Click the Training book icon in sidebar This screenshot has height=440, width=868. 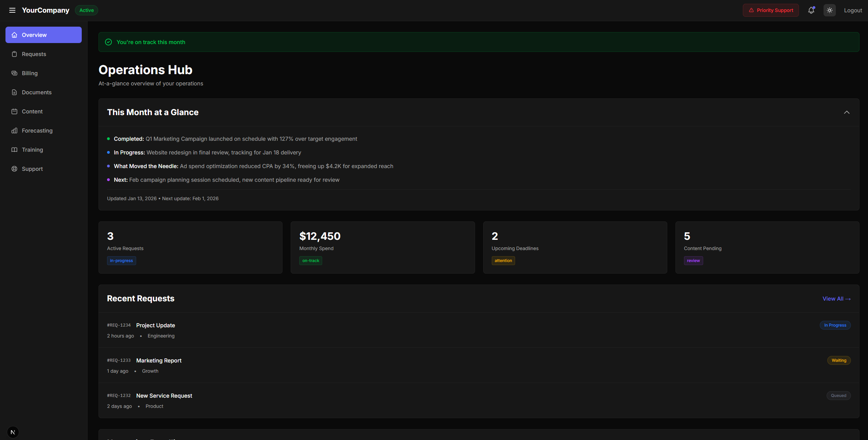pyautogui.click(x=14, y=150)
